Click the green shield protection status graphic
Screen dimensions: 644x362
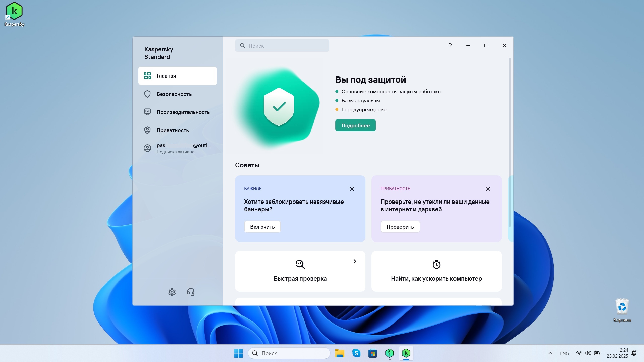[x=279, y=107]
